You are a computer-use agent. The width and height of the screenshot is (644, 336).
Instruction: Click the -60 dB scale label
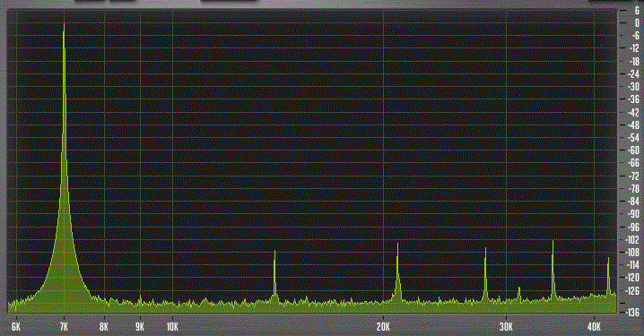(x=634, y=151)
